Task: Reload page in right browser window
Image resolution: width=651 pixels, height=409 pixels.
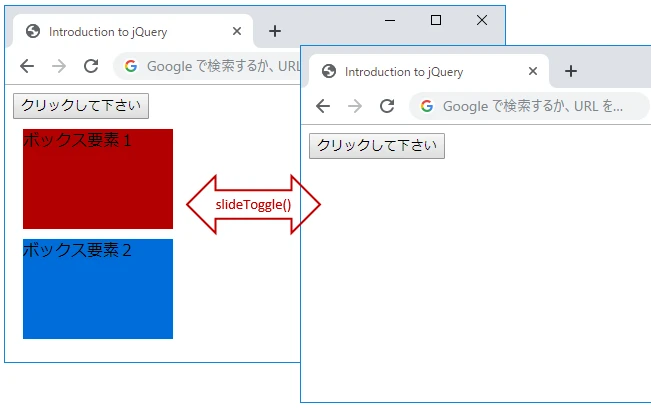Action: (x=387, y=106)
